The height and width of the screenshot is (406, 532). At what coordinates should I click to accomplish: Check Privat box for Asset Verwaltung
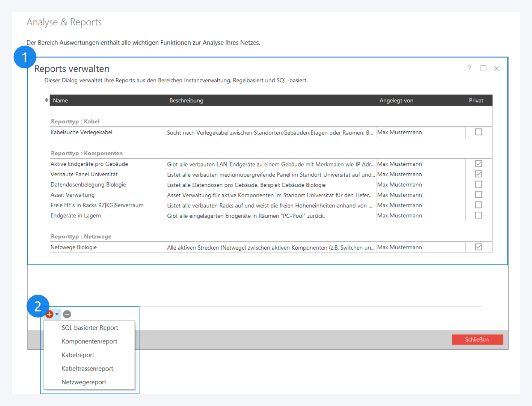pyautogui.click(x=478, y=195)
